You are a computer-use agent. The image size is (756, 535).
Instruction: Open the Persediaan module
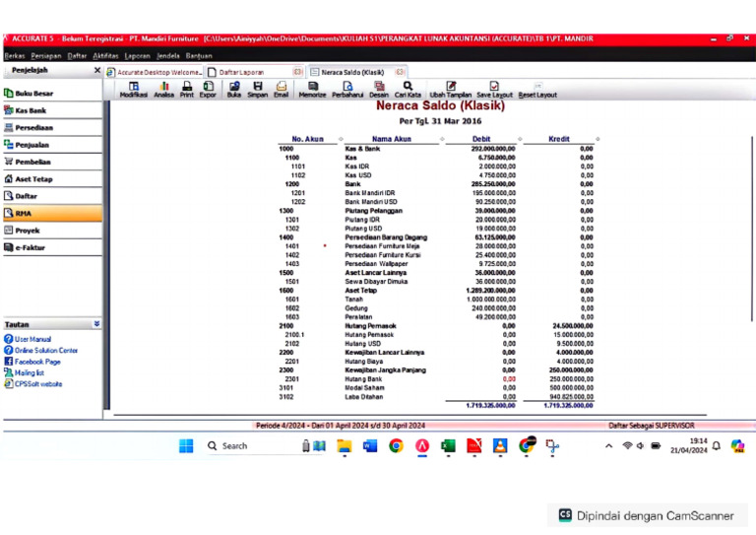coord(52,128)
